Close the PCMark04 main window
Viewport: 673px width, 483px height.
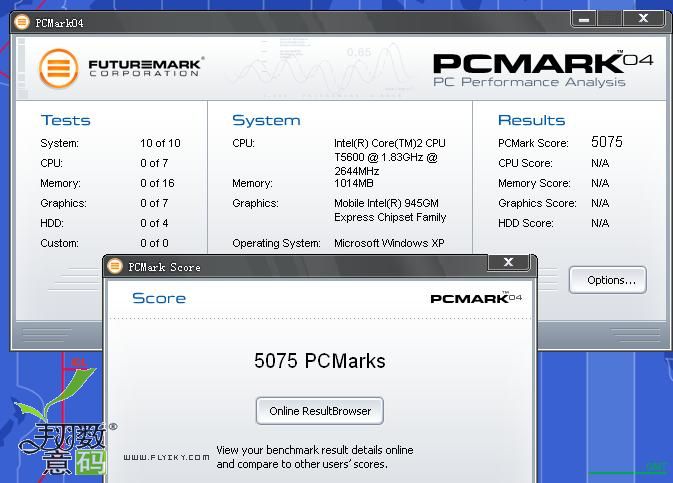click(x=643, y=18)
